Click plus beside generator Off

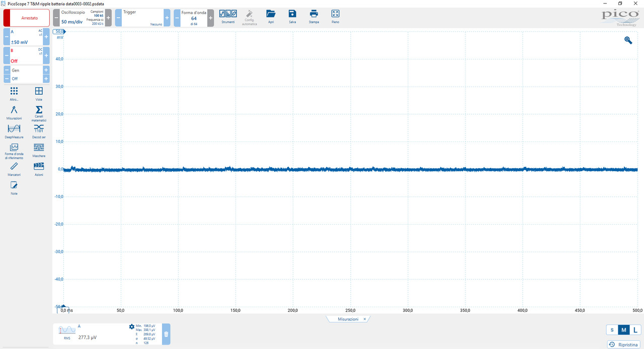tap(46, 79)
